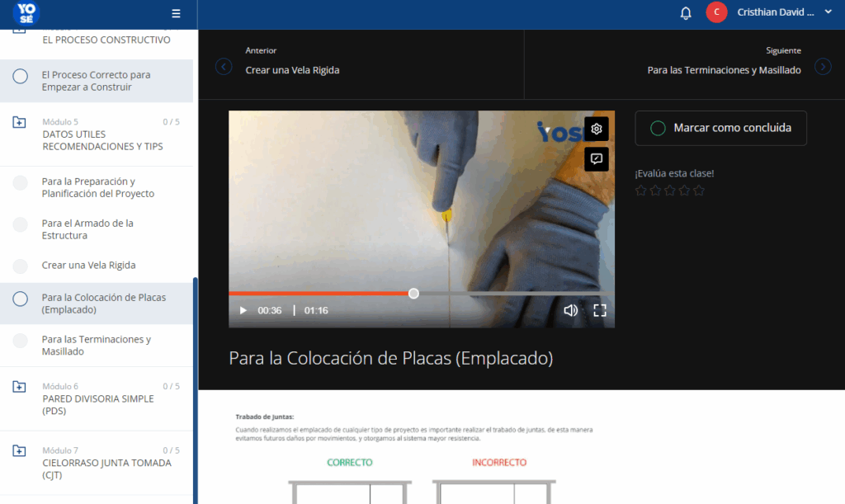Open the notifications bell
This screenshot has width=845, height=504.
click(x=686, y=13)
